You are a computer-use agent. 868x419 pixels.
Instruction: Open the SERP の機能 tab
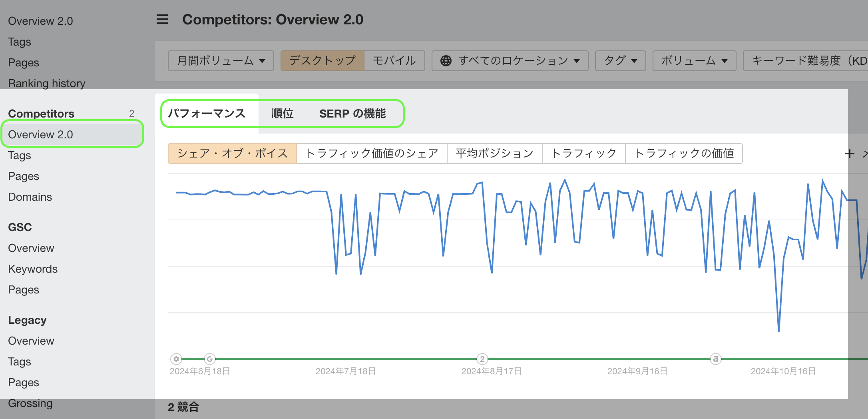(x=352, y=114)
